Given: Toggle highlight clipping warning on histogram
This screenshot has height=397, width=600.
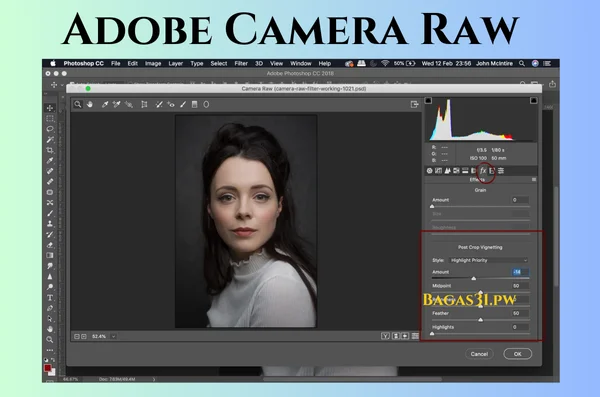Looking at the screenshot, I should (533, 101).
